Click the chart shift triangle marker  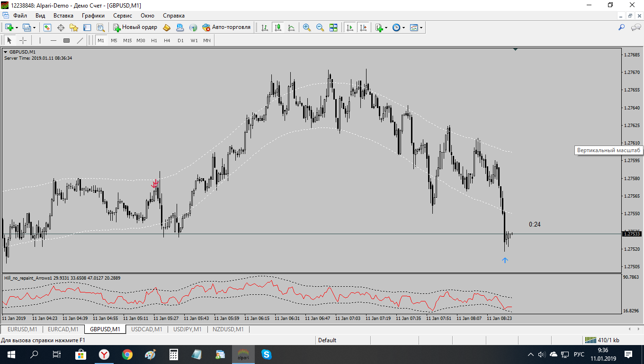pyautogui.click(x=515, y=49)
